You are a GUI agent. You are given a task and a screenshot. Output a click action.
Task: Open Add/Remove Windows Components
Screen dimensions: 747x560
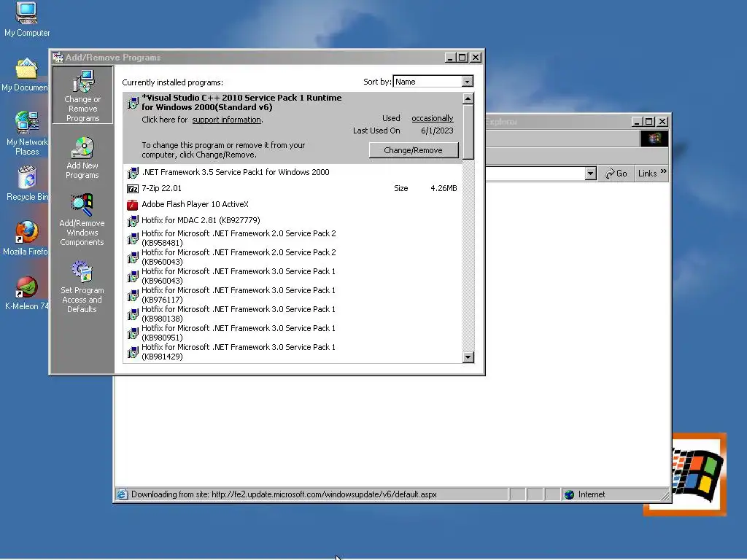(82, 219)
